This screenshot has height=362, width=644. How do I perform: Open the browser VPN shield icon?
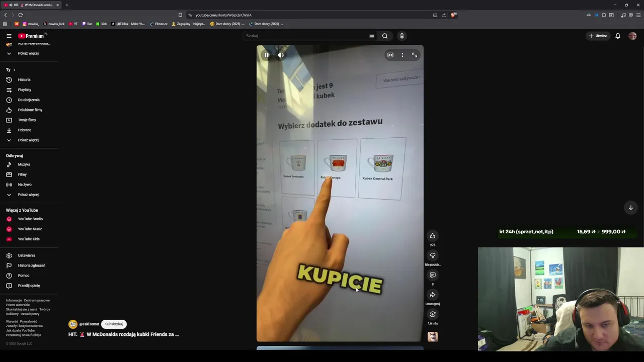pyautogui.click(x=630, y=15)
